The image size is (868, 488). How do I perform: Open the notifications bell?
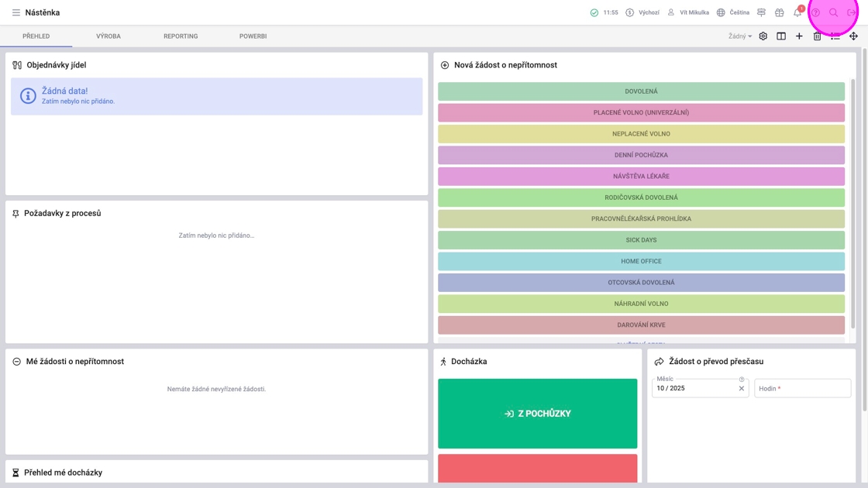coord(797,12)
